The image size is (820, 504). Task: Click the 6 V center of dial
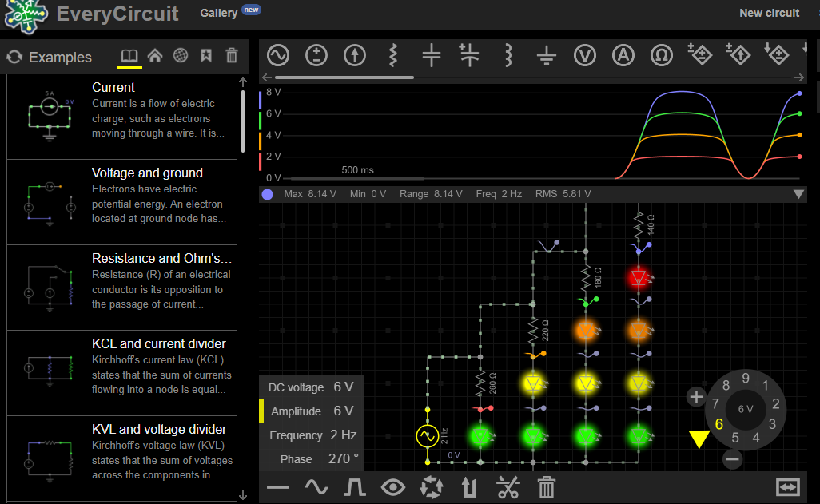pos(746,409)
